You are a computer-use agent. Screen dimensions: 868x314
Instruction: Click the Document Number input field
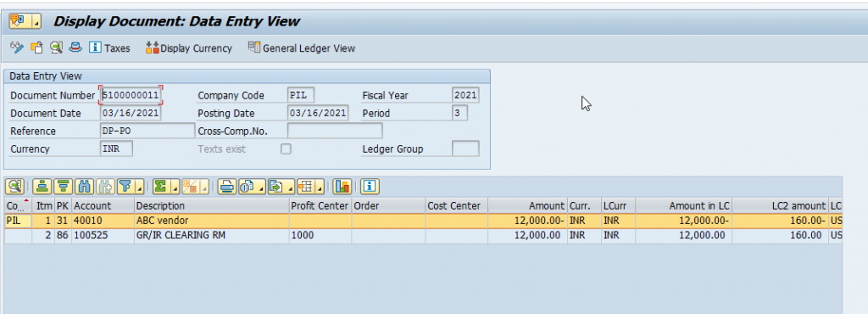coord(131,95)
